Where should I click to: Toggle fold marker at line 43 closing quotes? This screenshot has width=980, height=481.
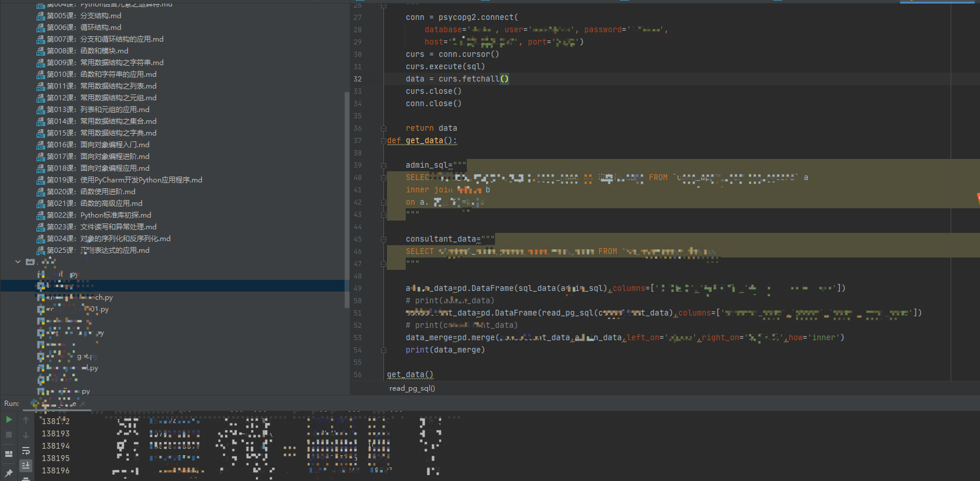tap(383, 214)
